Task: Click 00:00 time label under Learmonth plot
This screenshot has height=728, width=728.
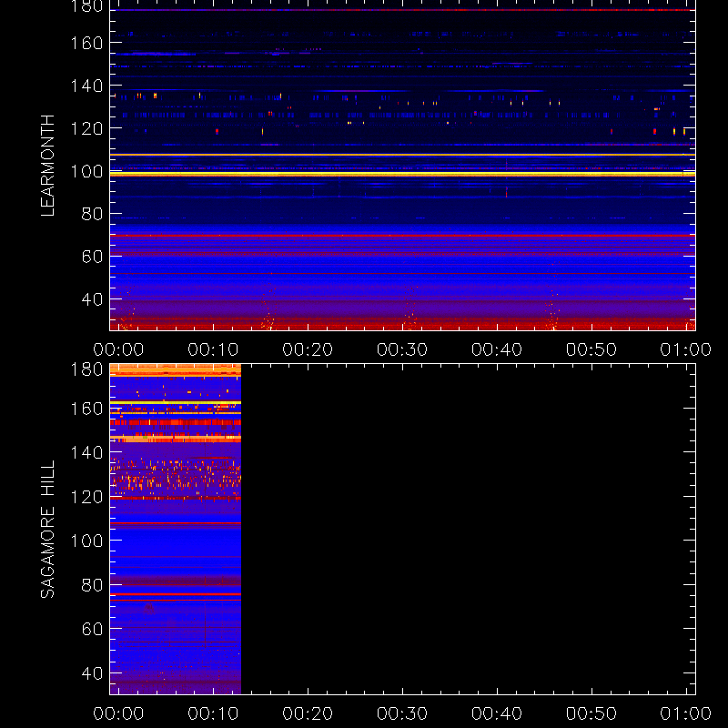Action: [118, 349]
